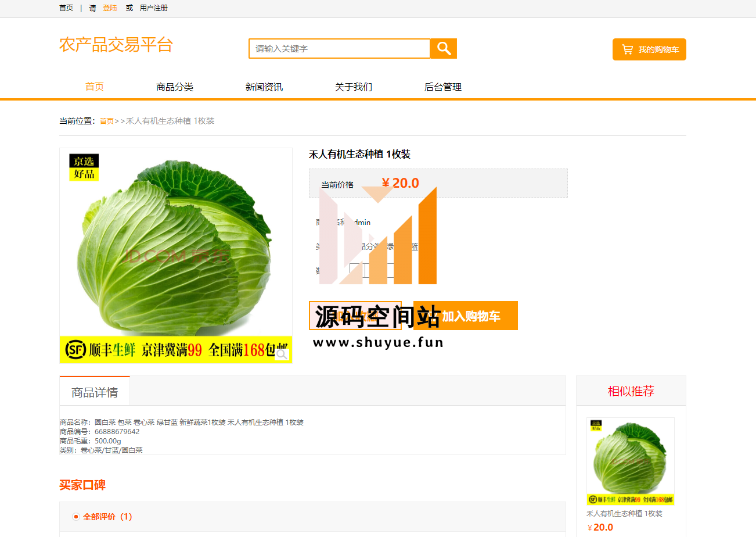Click the 农产品交易平台 site logo
Viewport: 756px width, 537px height.
point(116,45)
